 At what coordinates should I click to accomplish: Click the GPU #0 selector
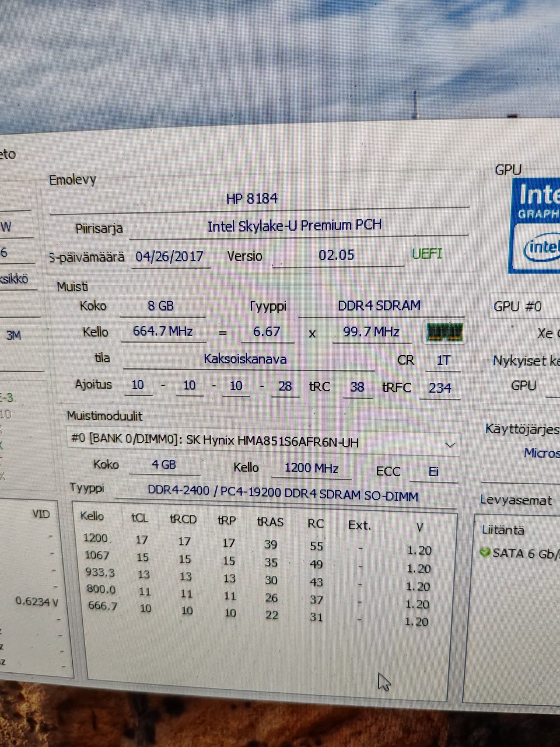pos(524,306)
